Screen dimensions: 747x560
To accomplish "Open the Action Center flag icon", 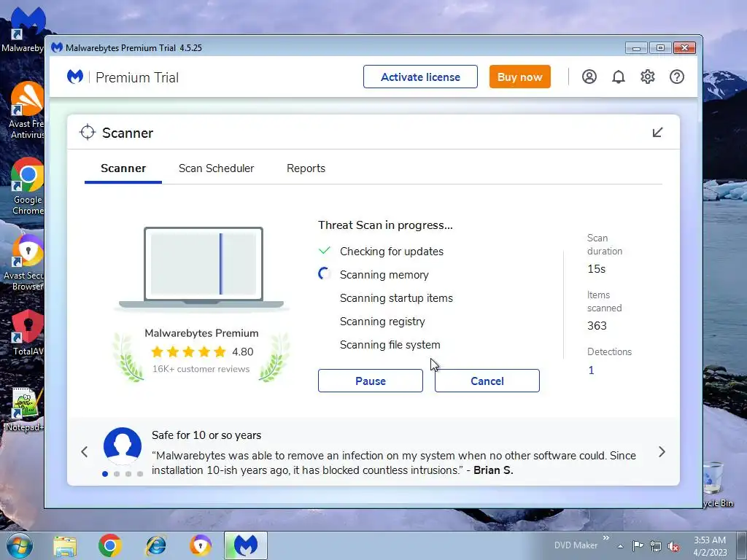I will 638,545.
